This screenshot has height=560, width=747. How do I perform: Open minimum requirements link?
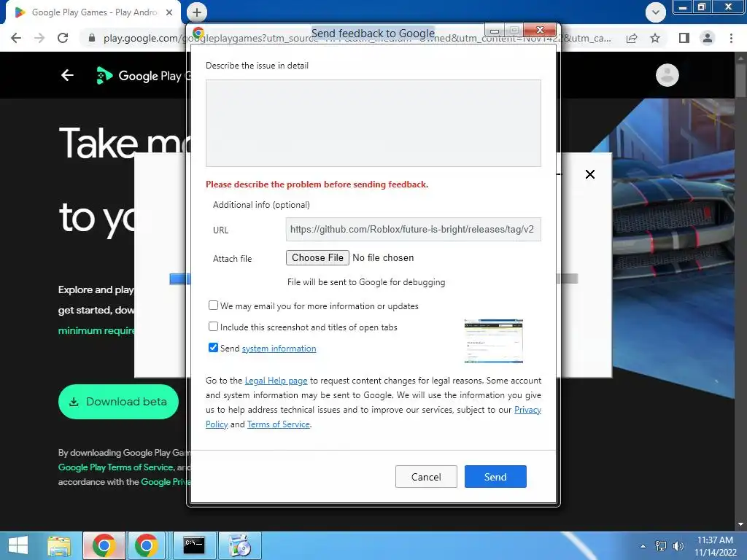(x=96, y=330)
